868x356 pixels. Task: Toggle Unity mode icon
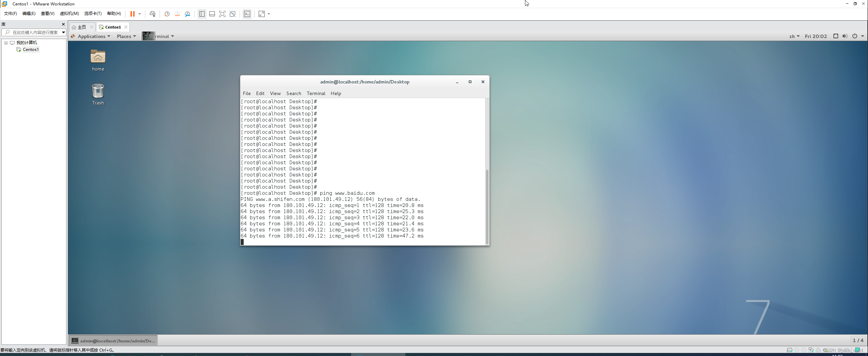click(233, 14)
